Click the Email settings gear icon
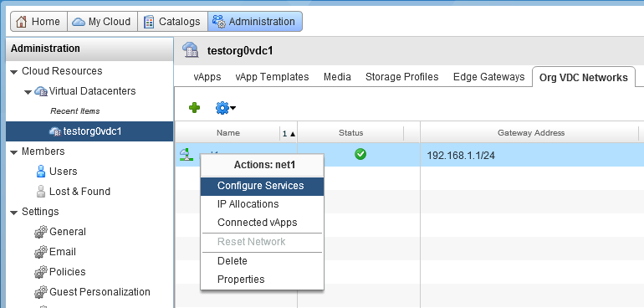 pos(41,252)
